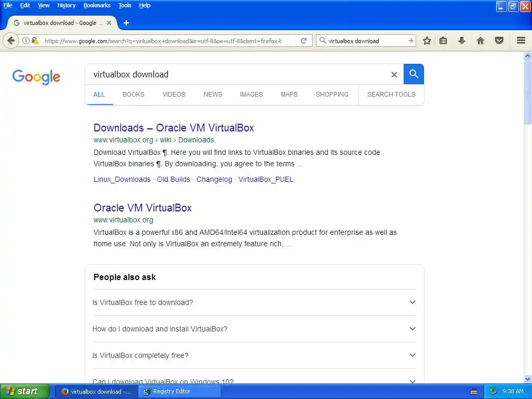This screenshot has height=399, width=532.
Task: Go back with the browser back arrow
Action: click(11, 41)
